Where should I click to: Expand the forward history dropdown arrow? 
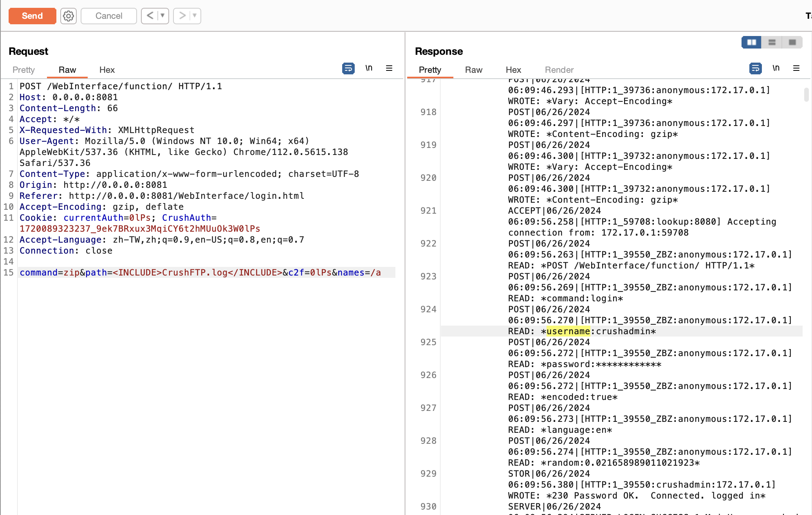(x=195, y=16)
